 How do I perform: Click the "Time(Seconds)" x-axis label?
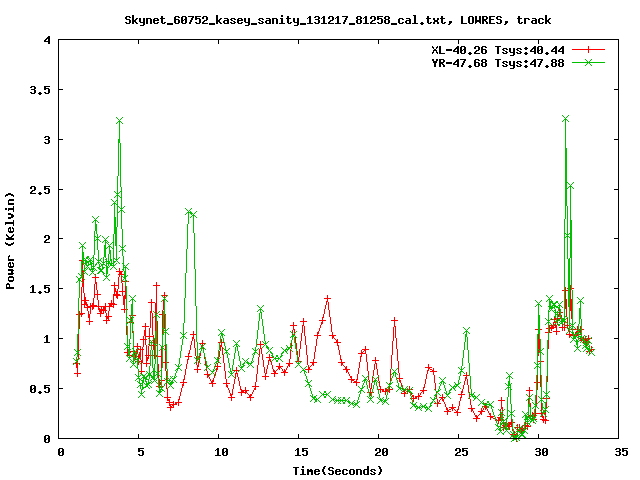pos(338,471)
